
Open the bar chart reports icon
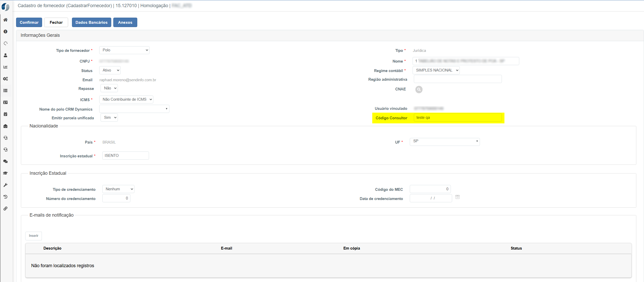tap(5, 67)
